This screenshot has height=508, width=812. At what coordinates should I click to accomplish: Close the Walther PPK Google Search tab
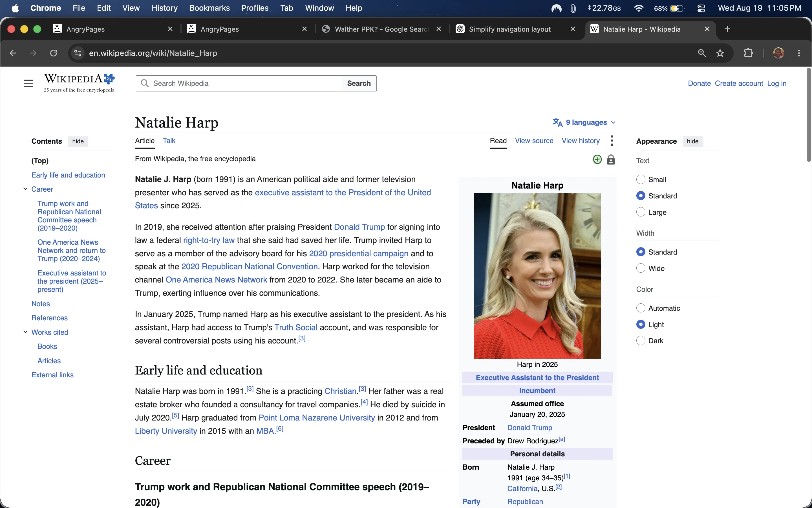[438, 29]
